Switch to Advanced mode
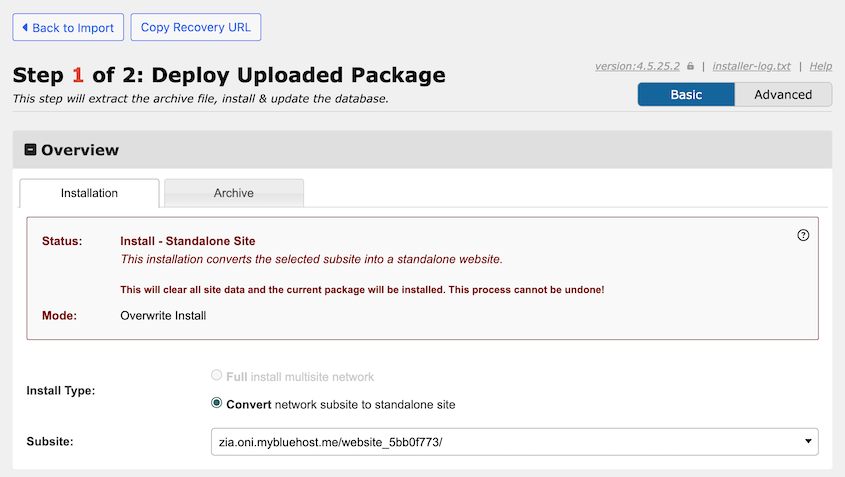This screenshot has height=477, width=845. click(x=783, y=94)
